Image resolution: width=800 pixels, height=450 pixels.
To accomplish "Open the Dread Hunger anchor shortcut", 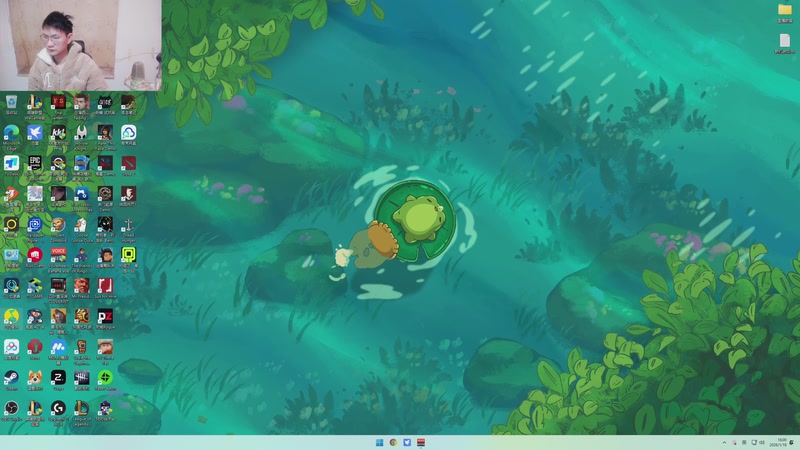I will 128,225.
